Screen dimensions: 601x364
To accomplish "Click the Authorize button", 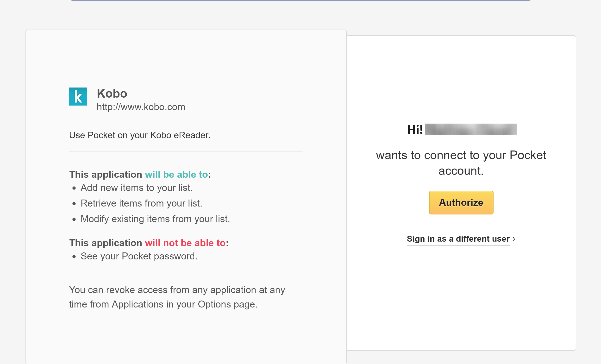I will pyautogui.click(x=461, y=202).
